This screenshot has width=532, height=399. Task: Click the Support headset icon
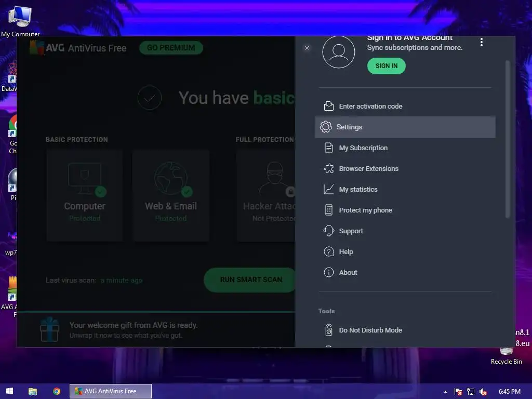pos(328,231)
